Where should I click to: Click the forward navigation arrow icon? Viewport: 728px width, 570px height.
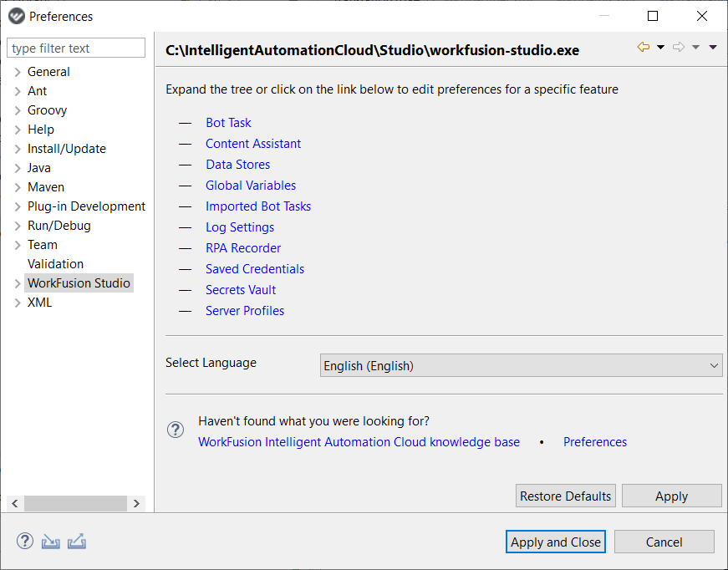pyautogui.click(x=679, y=47)
